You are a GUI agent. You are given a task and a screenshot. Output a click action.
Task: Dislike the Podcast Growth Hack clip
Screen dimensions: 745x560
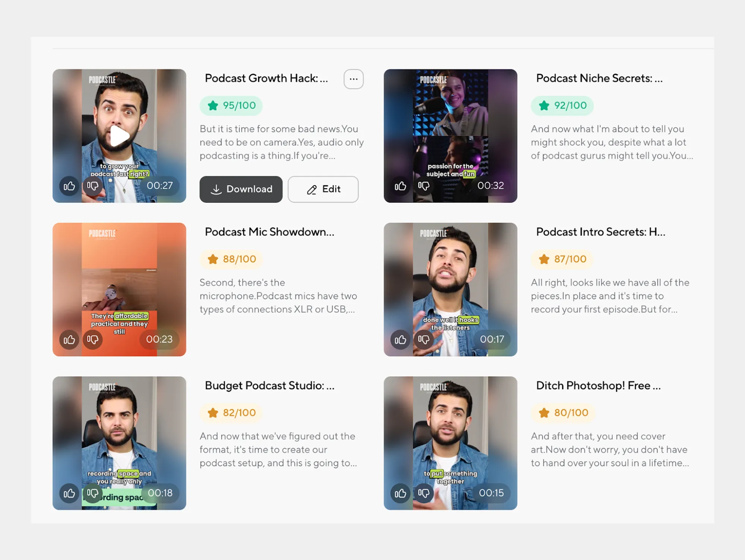[x=93, y=186]
